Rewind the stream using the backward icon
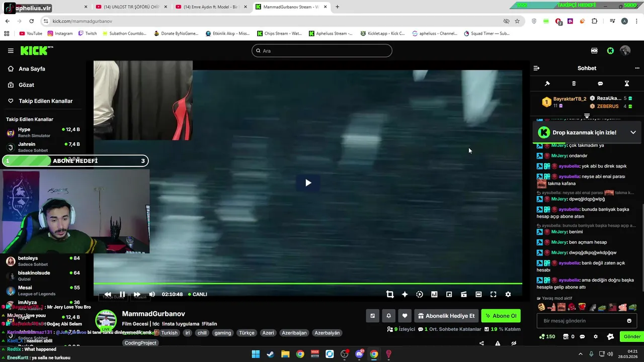 click(108, 294)
